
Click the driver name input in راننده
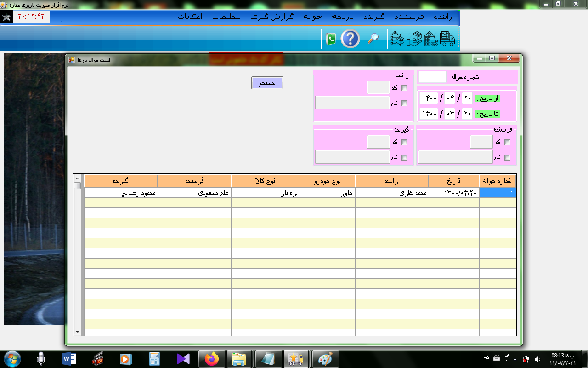pos(353,103)
